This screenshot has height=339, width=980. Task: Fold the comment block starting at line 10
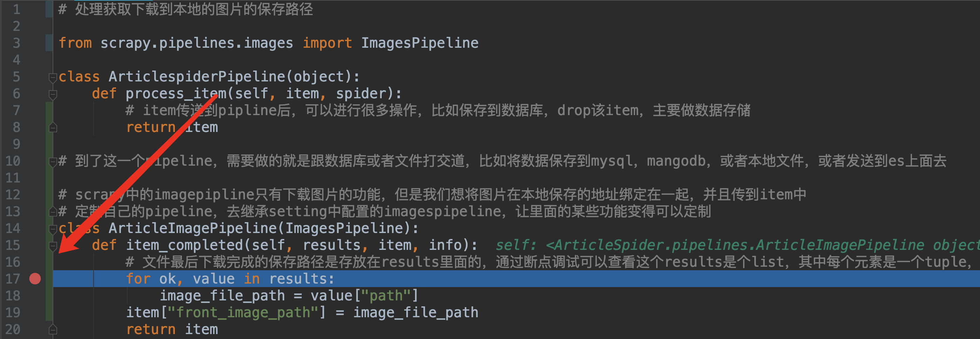pyautogui.click(x=53, y=162)
